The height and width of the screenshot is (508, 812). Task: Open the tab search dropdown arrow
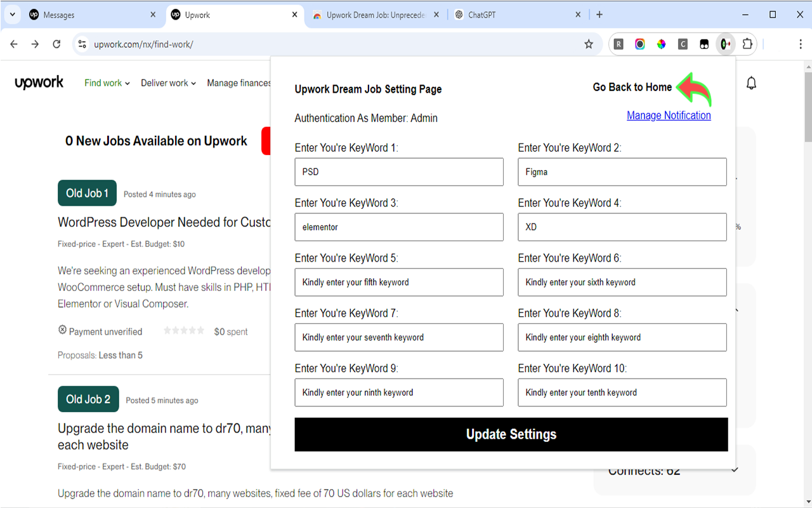pyautogui.click(x=13, y=15)
